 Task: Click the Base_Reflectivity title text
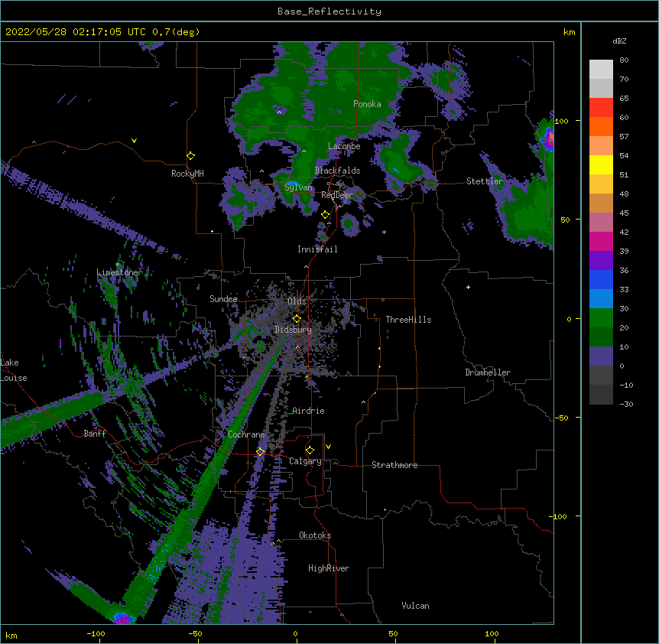tap(329, 11)
